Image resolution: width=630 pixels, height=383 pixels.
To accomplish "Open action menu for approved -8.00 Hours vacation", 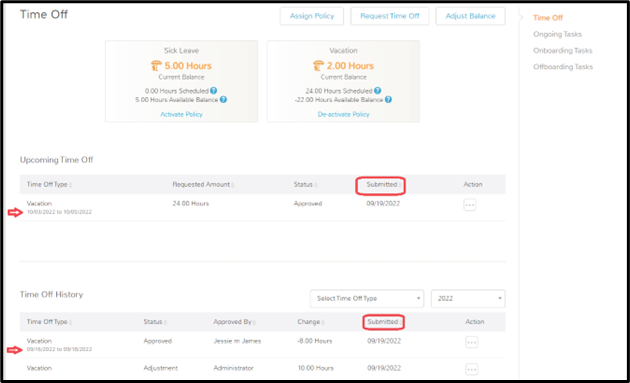I will click(x=471, y=342).
